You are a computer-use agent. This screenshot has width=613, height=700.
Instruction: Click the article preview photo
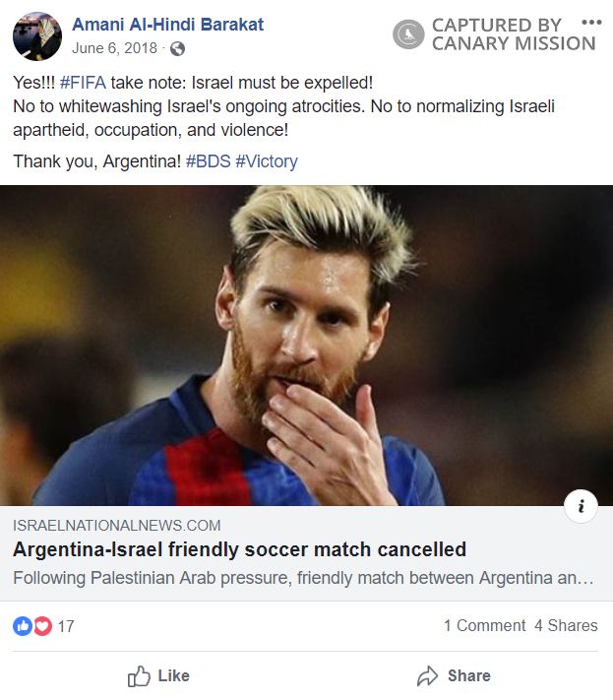pyautogui.click(x=306, y=345)
